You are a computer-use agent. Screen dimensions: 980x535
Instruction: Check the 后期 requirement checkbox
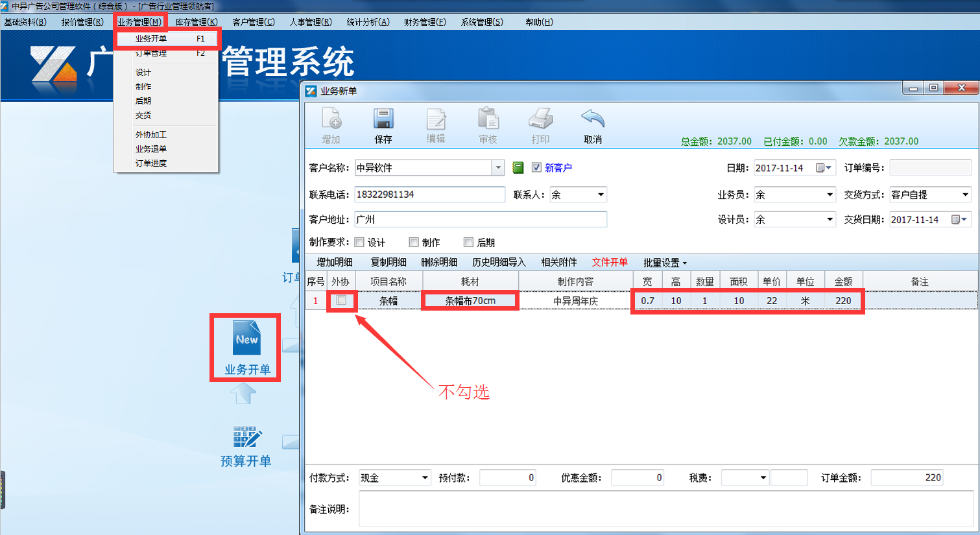468,242
